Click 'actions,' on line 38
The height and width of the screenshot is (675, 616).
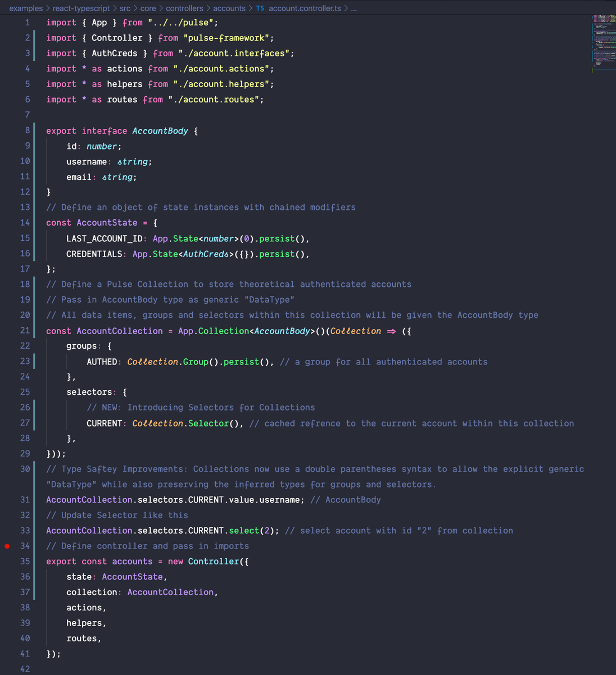(87, 607)
